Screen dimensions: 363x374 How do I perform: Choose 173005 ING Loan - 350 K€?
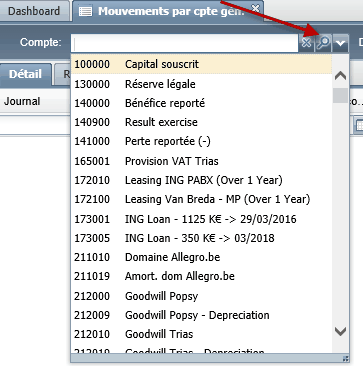click(x=201, y=238)
